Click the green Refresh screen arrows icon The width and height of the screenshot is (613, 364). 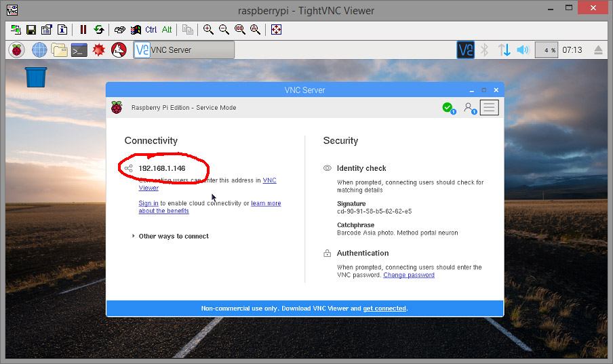[x=99, y=30]
